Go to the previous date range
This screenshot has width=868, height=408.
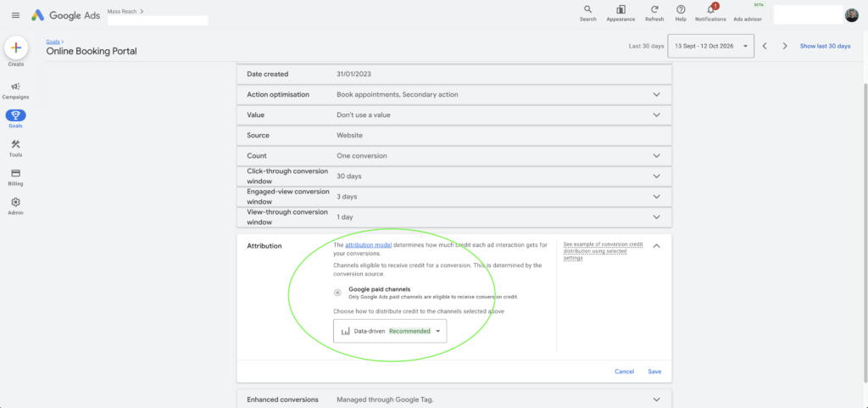click(765, 46)
